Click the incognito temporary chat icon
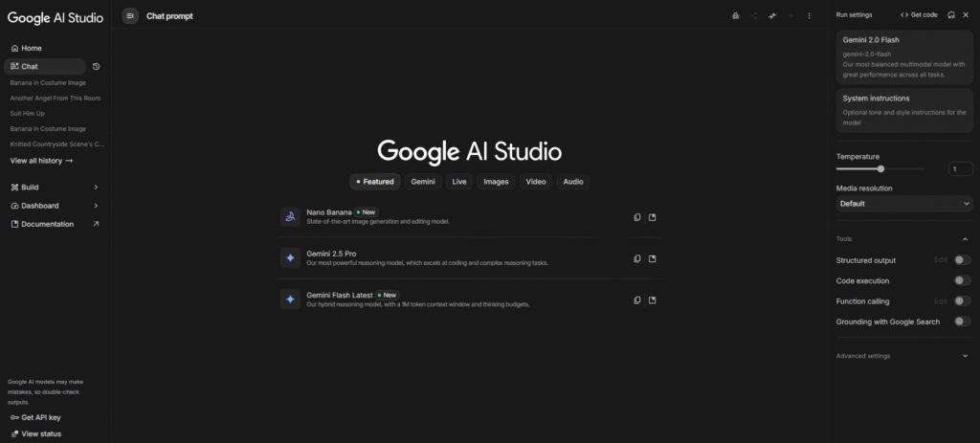980x443 pixels. [x=735, y=15]
